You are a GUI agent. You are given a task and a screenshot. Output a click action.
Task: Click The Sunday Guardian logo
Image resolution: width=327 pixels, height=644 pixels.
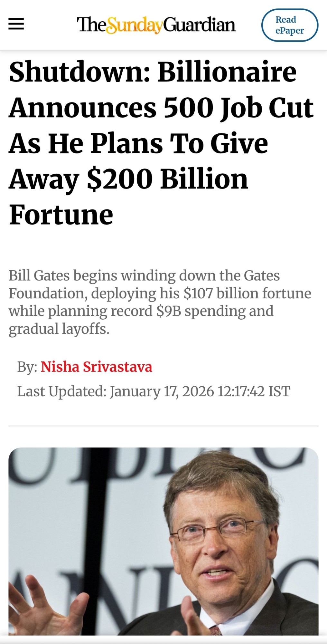(156, 25)
